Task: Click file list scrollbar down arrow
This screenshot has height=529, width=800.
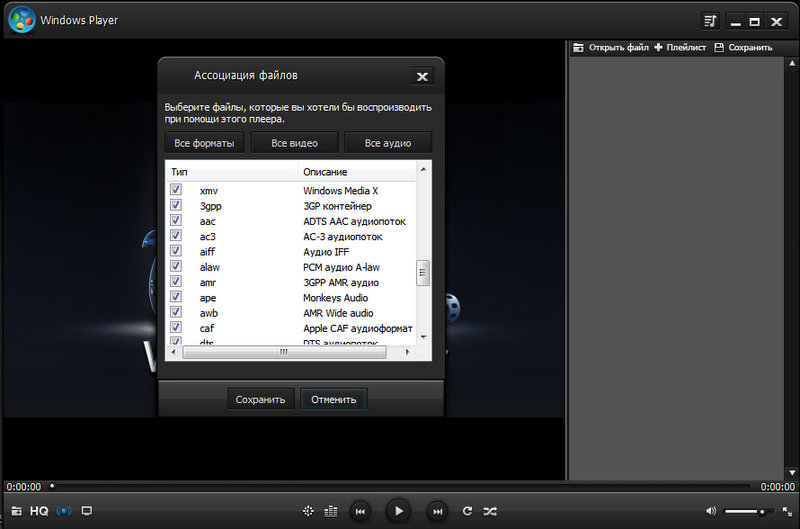Action: point(423,337)
